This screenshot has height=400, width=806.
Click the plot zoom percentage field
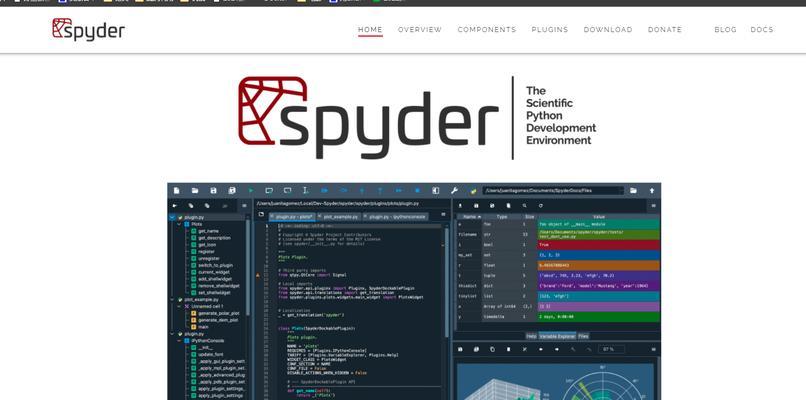click(612, 349)
